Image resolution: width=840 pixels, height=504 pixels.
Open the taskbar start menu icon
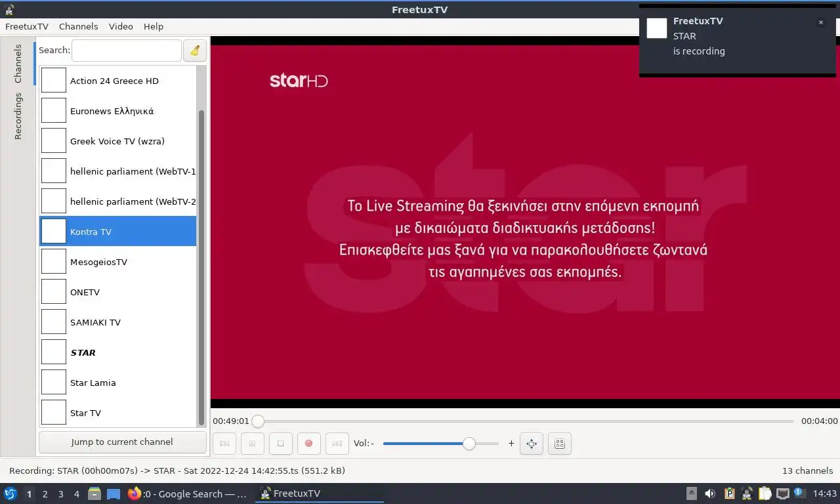tap(10, 493)
